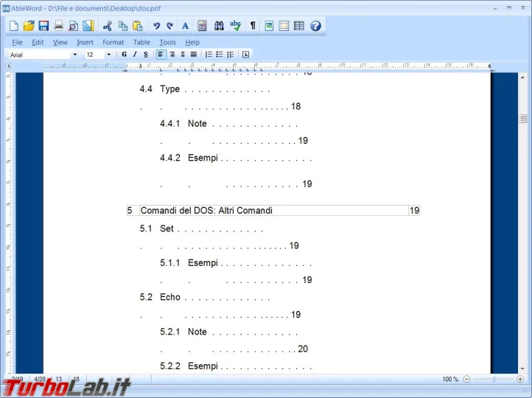Click the scroll down arrow
Image resolution: width=532 pixels, height=398 pixels.
(x=523, y=369)
